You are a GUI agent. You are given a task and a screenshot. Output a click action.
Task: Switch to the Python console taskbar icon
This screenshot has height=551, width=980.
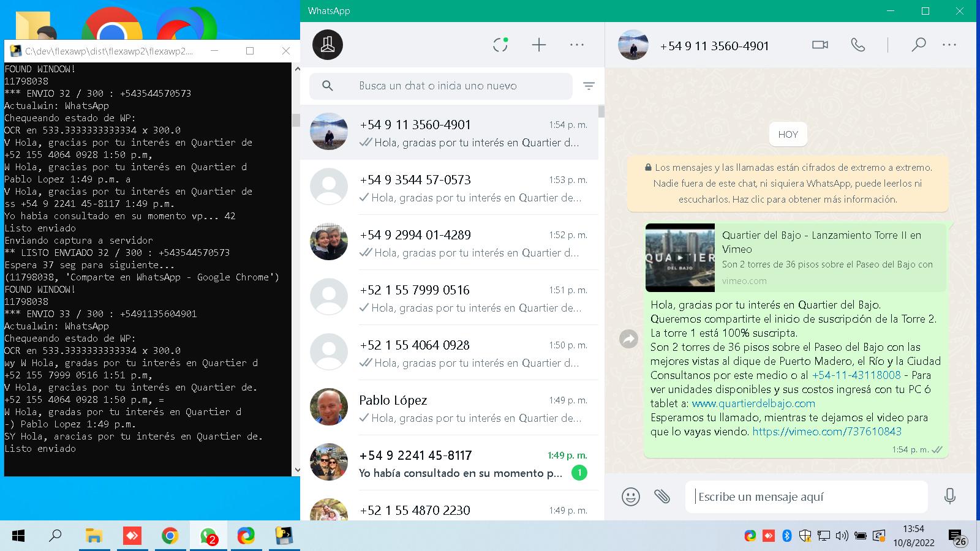(x=284, y=536)
